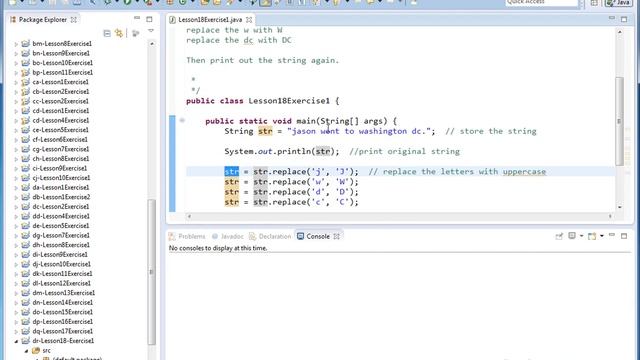Minimize the Package Explorer panel
Screen dimensions: 640x360
(x=137, y=18)
